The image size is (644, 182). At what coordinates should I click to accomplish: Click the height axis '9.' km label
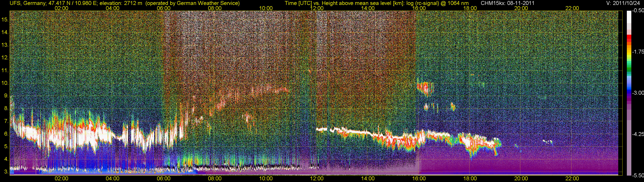(x=6, y=96)
